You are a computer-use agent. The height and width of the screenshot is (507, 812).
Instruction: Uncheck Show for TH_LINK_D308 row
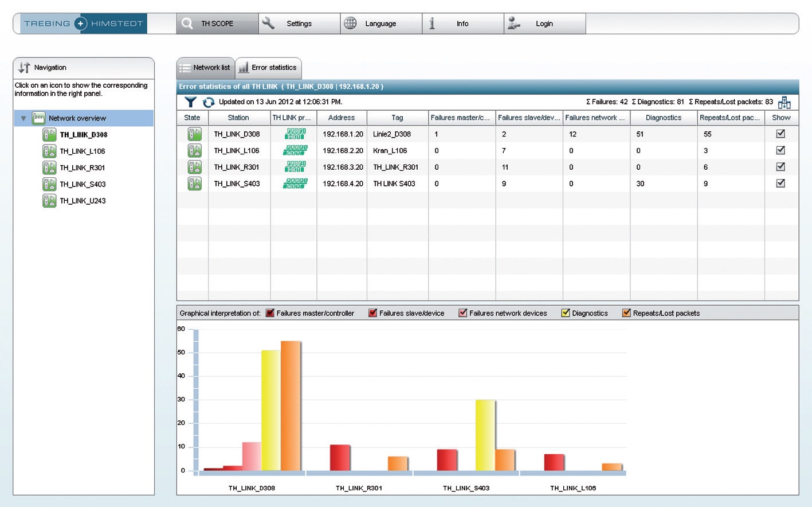[x=780, y=134]
